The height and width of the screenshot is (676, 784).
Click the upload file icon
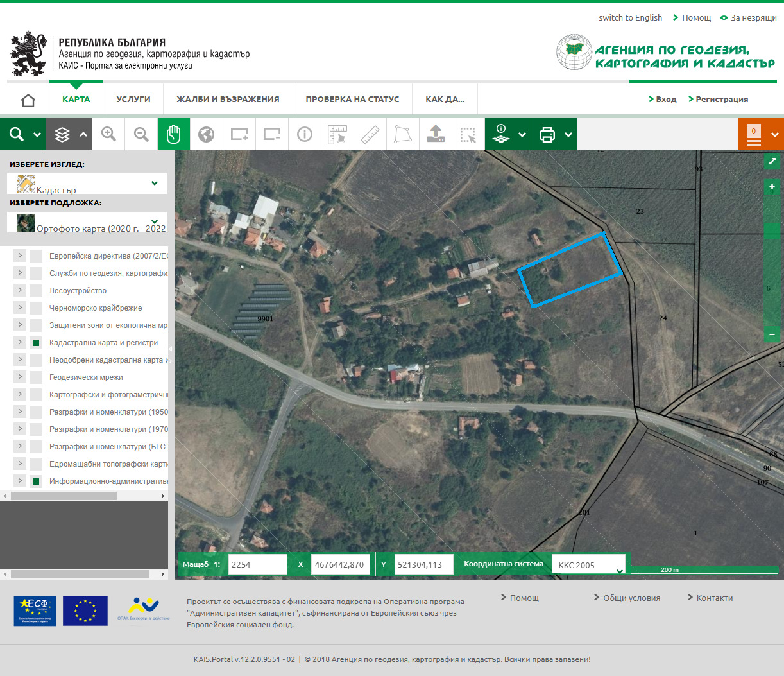[x=436, y=134]
